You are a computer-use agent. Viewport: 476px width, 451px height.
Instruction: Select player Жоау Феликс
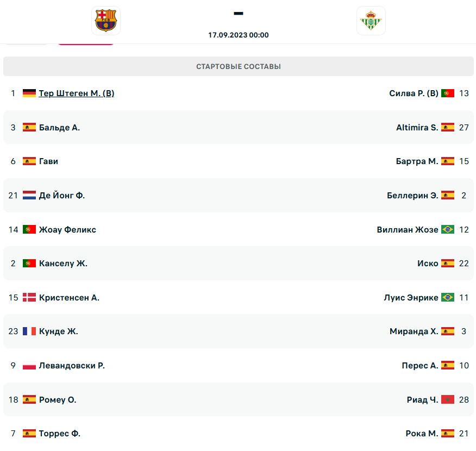tap(67, 229)
